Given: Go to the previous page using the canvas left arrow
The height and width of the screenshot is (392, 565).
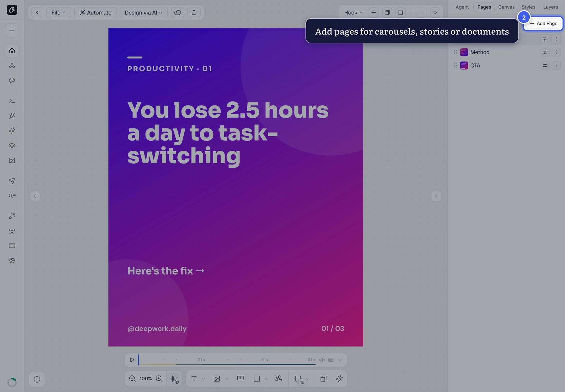Looking at the screenshot, I should coord(35,196).
